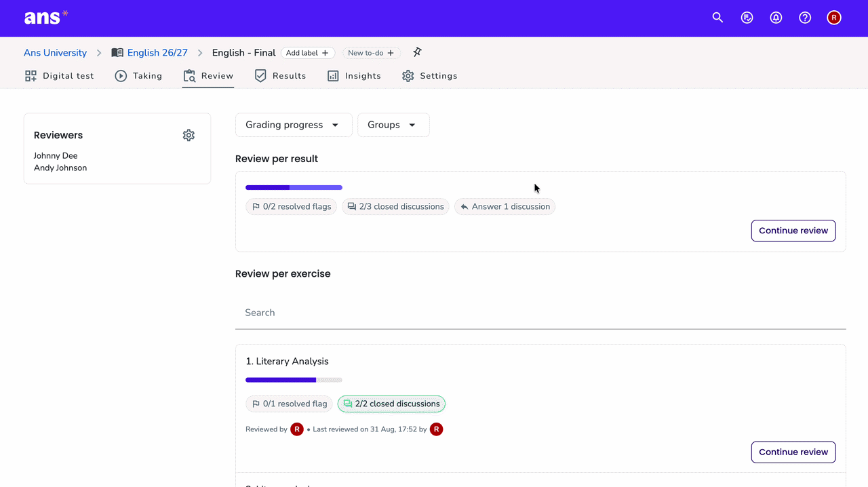Click the Insights chart icon
Screen dimensions: 868x487
pos(333,76)
